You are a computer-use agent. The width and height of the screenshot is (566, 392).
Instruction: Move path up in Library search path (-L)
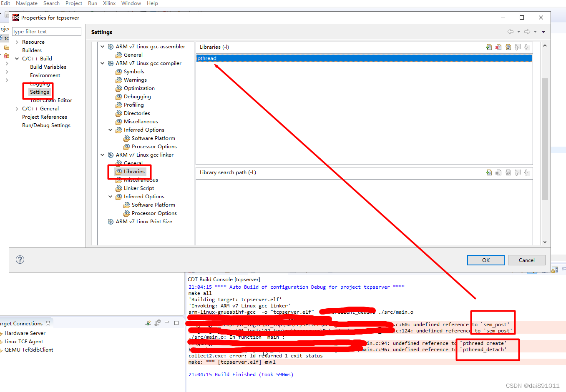pyautogui.click(x=518, y=172)
